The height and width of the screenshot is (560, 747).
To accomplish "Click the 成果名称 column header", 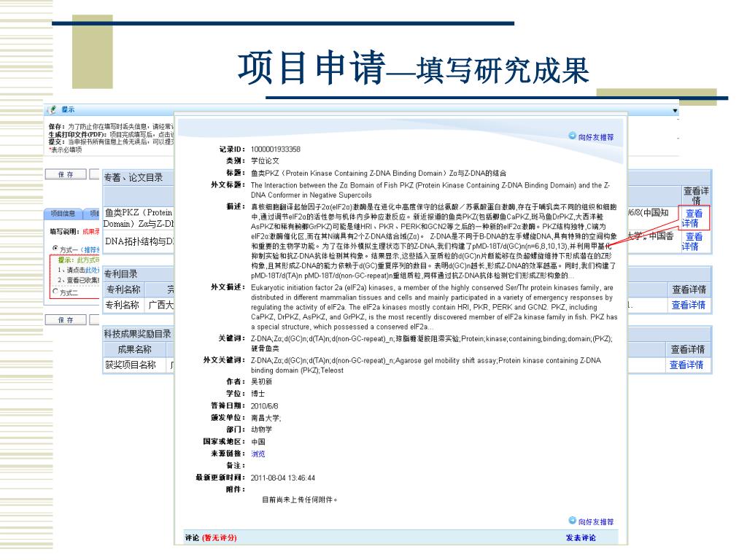I will (x=134, y=349).
